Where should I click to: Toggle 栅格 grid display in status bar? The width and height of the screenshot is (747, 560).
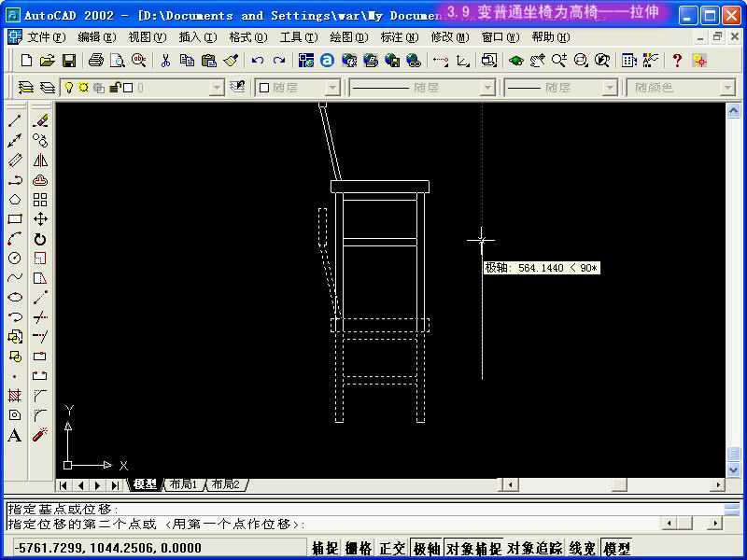(x=359, y=548)
